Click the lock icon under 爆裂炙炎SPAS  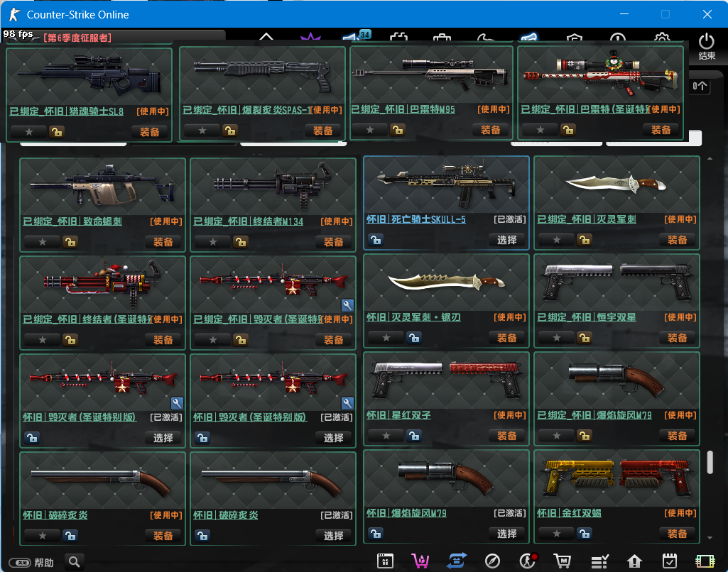[230, 131]
